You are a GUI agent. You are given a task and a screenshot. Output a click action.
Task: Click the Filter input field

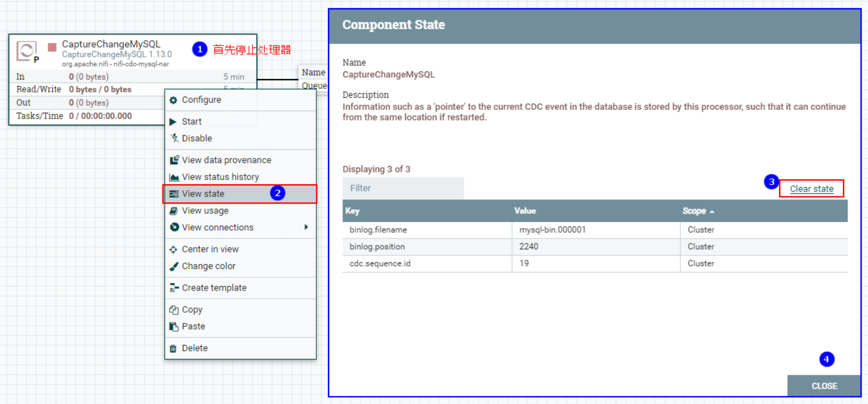pos(403,188)
